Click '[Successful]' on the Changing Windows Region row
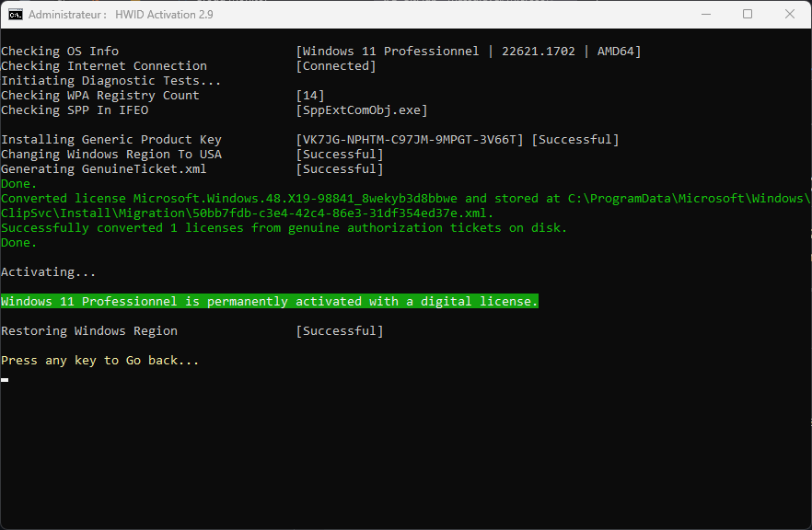The height and width of the screenshot is (530, 812). pos(339,155)
